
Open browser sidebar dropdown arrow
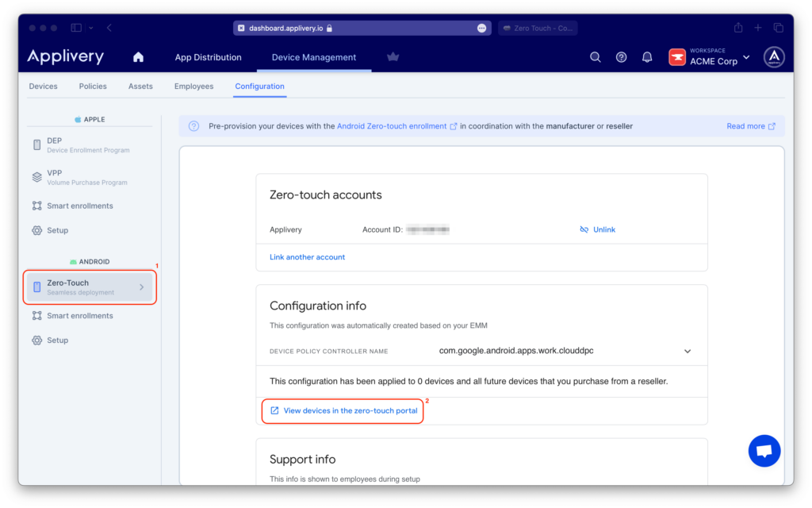(90, 28)
